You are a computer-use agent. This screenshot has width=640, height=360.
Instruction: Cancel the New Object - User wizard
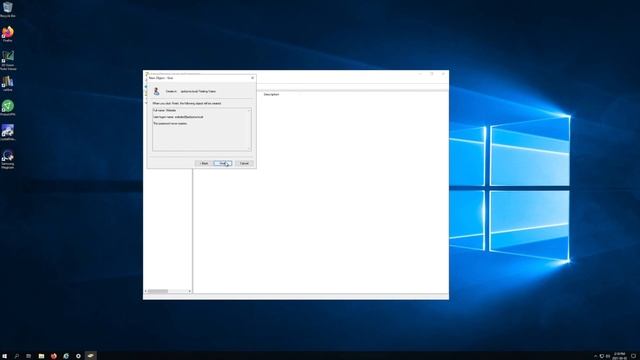244,163
